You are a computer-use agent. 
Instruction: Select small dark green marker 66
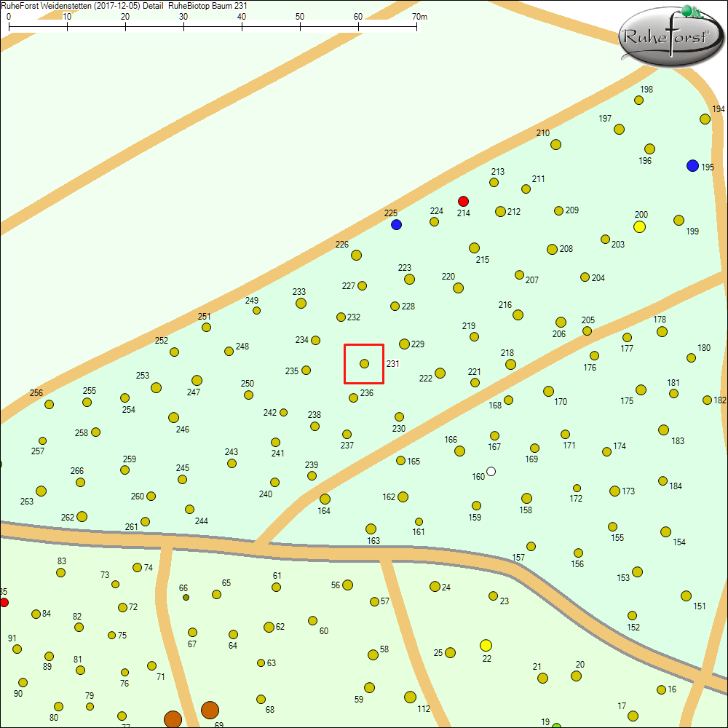pyautogui.click(x=186, y=597)
